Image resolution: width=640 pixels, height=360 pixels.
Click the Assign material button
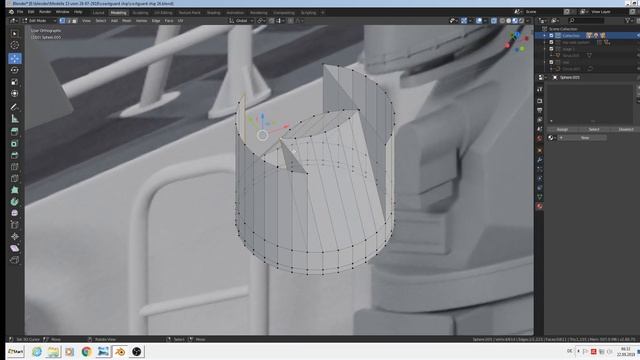[562, 129]
